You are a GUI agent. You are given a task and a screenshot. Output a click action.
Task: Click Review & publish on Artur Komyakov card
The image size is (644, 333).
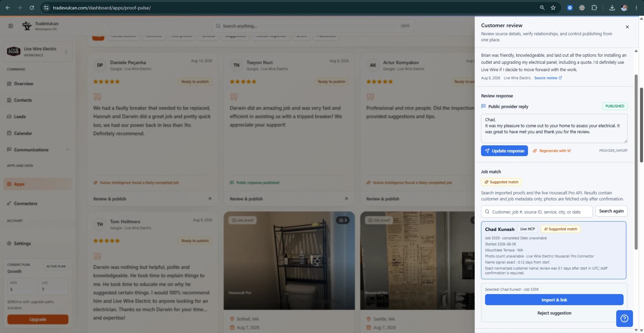click(x=383, y=199)
